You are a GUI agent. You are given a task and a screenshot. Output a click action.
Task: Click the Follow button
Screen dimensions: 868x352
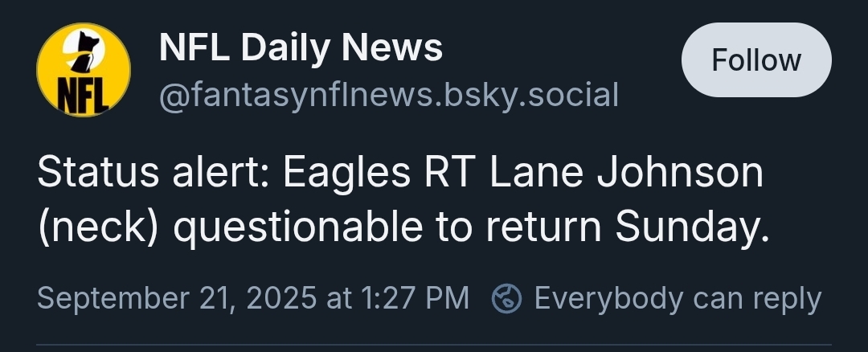point(756,59)
